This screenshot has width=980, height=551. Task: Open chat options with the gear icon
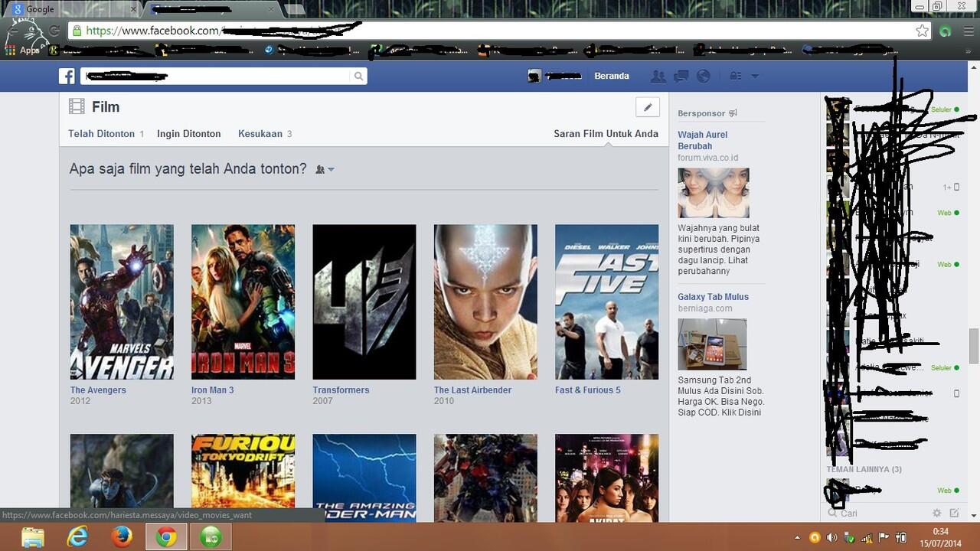coord(936,513)
